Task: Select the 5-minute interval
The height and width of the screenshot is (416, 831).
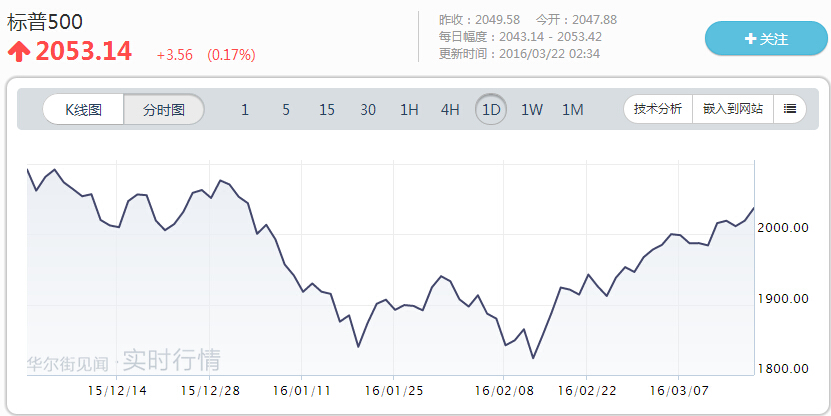Action: 286,110
